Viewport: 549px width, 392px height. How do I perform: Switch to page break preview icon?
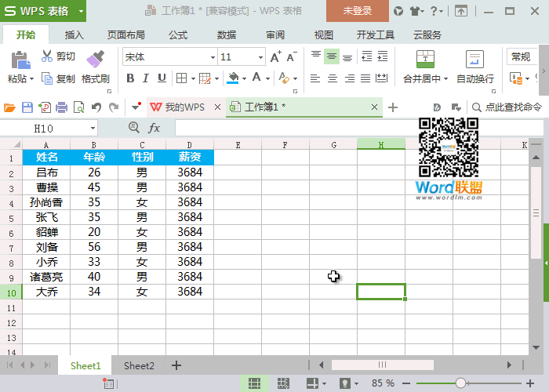coord(283,383)
